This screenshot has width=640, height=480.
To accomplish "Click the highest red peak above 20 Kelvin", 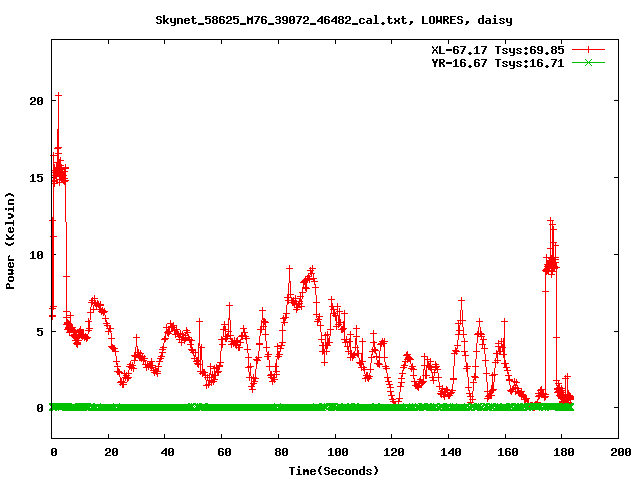I will pos(58,95).
